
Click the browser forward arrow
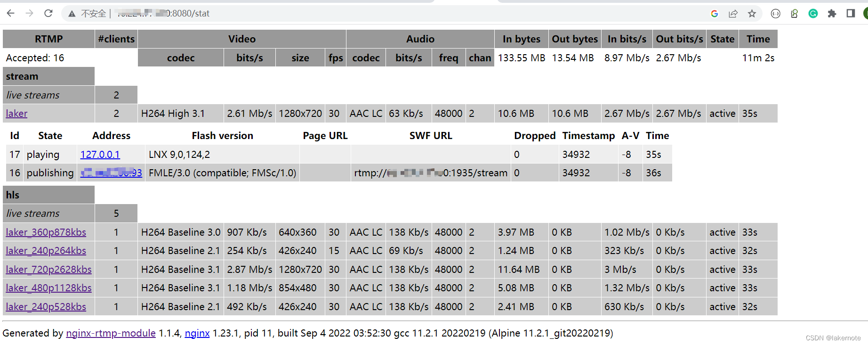point(29,13)
